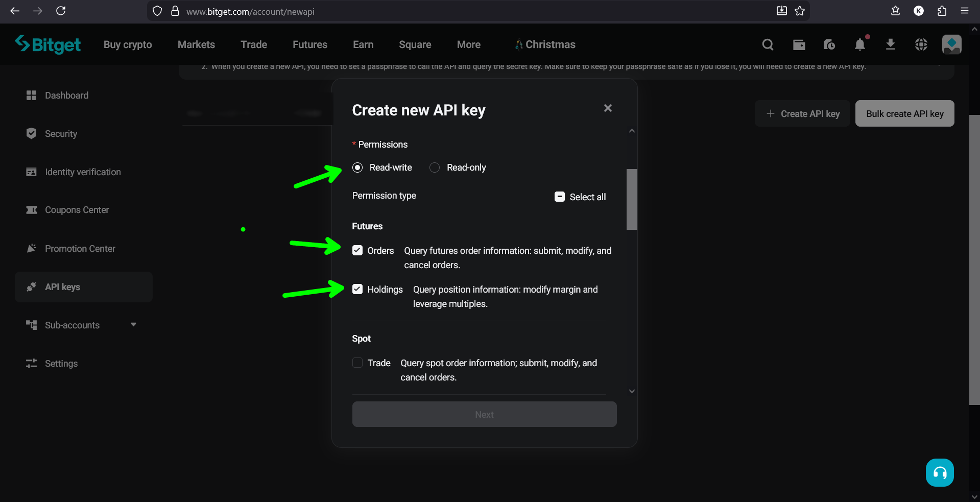Click the page vertical scrollbar
Screen dimensions: 980x502
click(x=974, y=259)
